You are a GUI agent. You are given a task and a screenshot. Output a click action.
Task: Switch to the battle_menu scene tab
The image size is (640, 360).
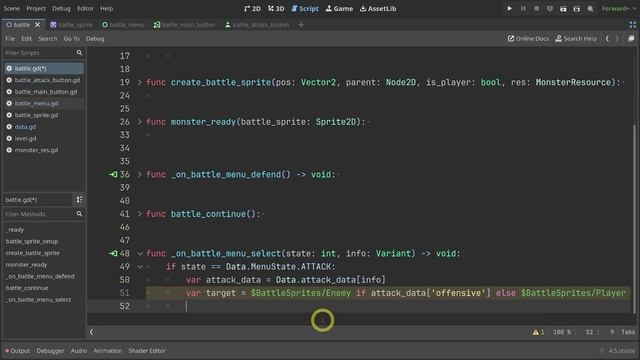point(123,25)
